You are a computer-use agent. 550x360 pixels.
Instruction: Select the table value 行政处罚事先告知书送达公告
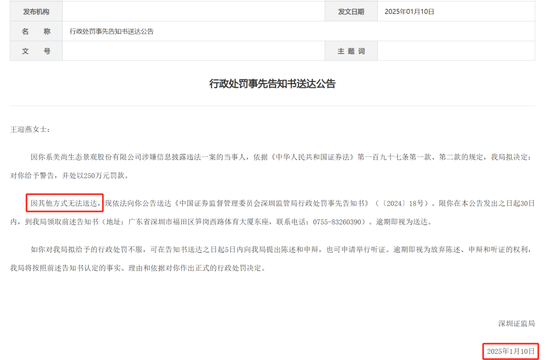coord(111,31)
